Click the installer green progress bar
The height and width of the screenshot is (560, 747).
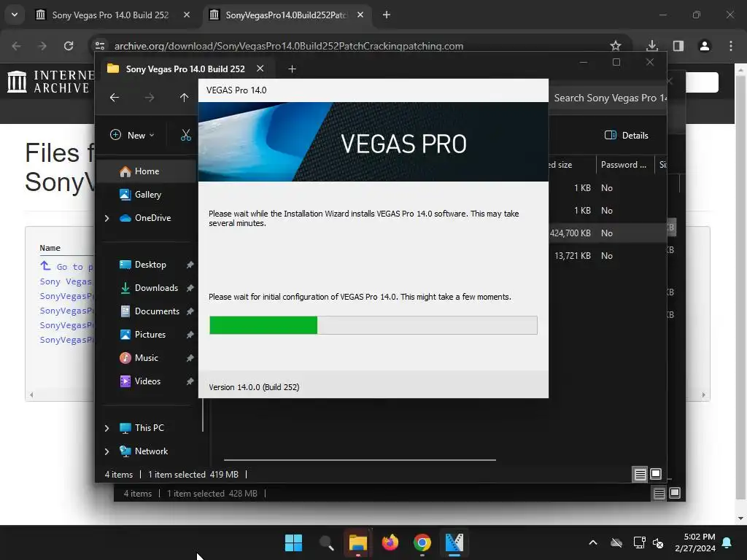[x=263, y=325]
